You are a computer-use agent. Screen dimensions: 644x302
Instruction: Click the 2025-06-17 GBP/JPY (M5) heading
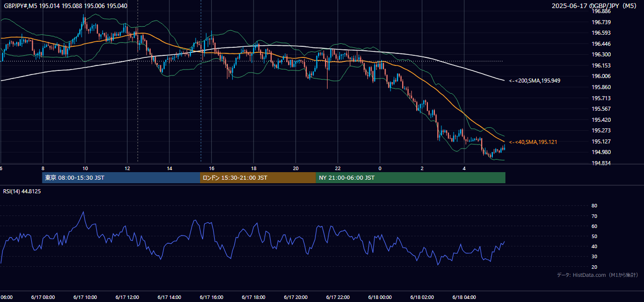[594, 6]
